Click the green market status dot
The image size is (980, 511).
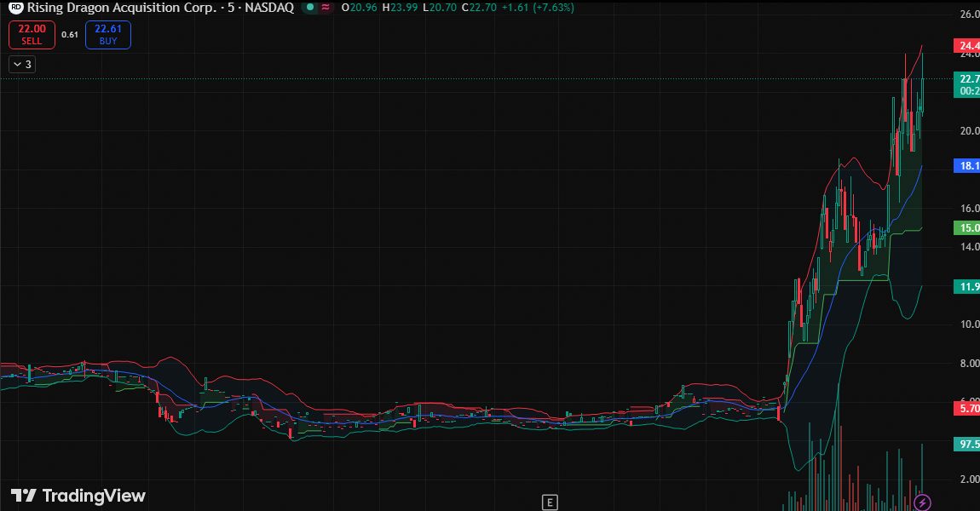(310, 8)
